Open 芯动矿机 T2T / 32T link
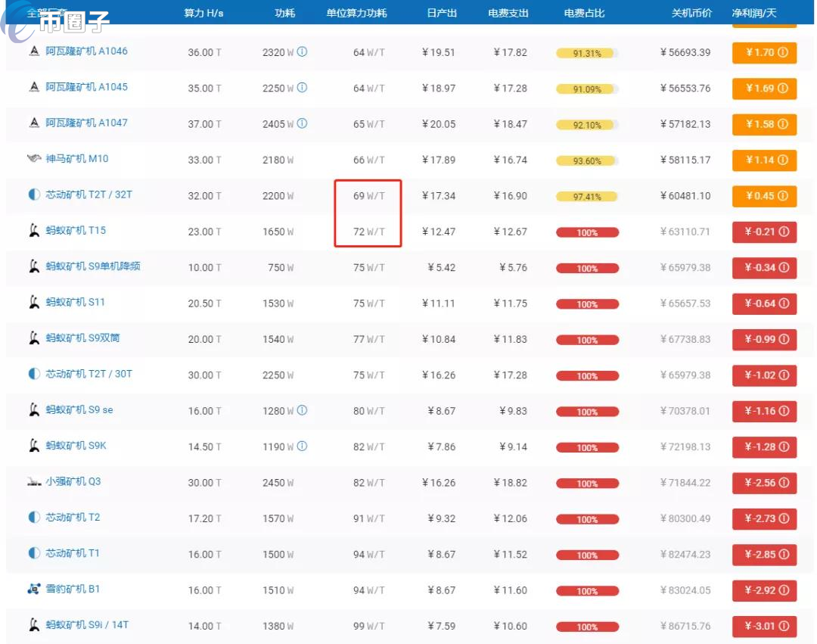The width and height of the screenshot is (817, 644). [89, 194]
